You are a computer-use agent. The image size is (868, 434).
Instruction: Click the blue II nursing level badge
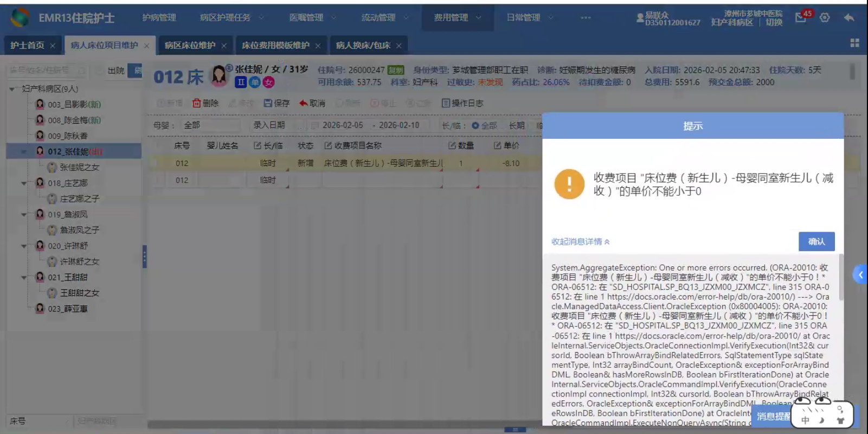tap(241, 82)
